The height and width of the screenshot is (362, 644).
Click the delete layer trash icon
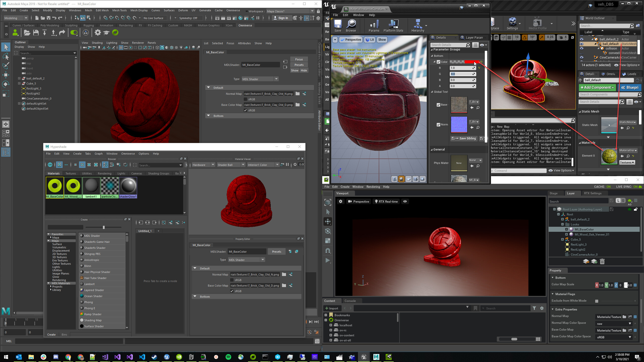coord(602,262)
